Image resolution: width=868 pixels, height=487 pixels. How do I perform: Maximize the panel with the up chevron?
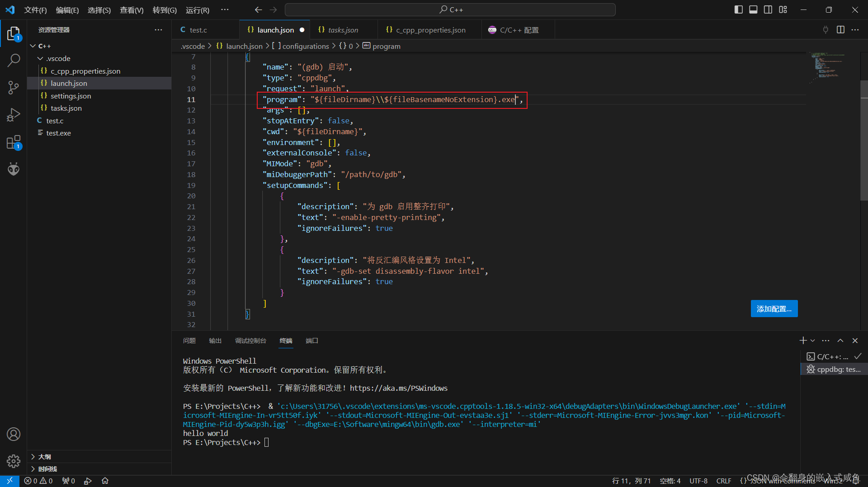(x=840, y=340)
